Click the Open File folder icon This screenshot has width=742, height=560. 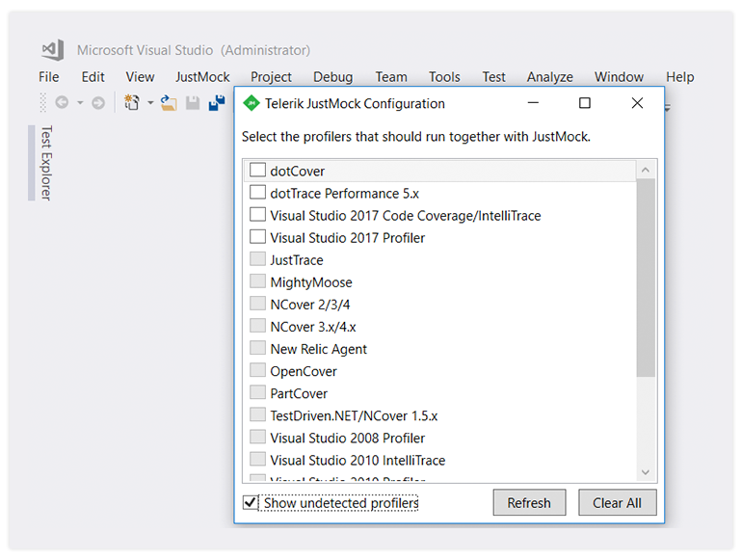169,103
